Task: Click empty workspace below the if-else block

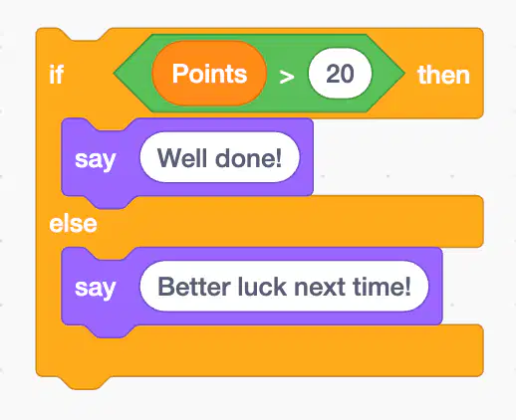Action: coord(258,403)
